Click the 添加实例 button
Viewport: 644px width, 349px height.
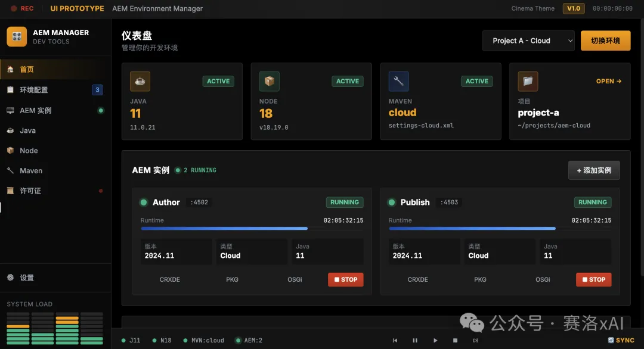[593, 170]
